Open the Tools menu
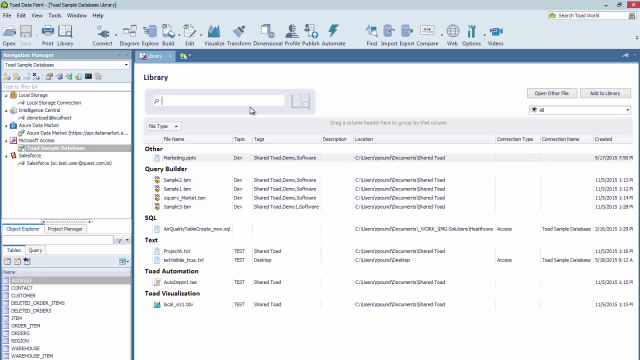640x360 pixels. tap(55, 16)
